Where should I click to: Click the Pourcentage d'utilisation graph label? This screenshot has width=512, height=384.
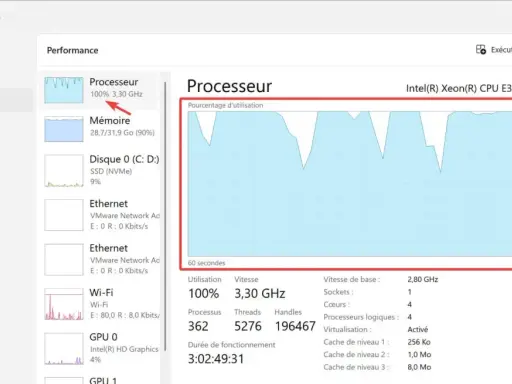tap(225, 105)
